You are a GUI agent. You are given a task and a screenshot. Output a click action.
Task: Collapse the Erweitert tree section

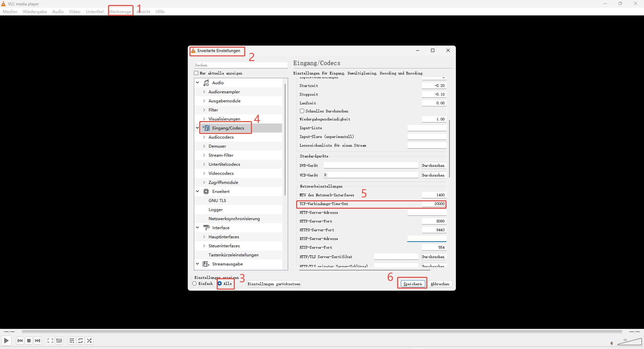pos(198,191)
